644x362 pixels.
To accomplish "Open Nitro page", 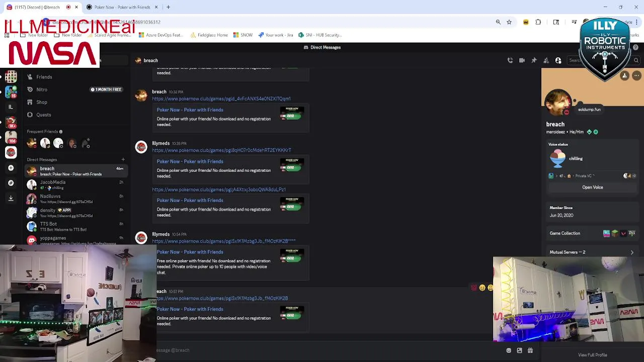I will pos(76,89).
